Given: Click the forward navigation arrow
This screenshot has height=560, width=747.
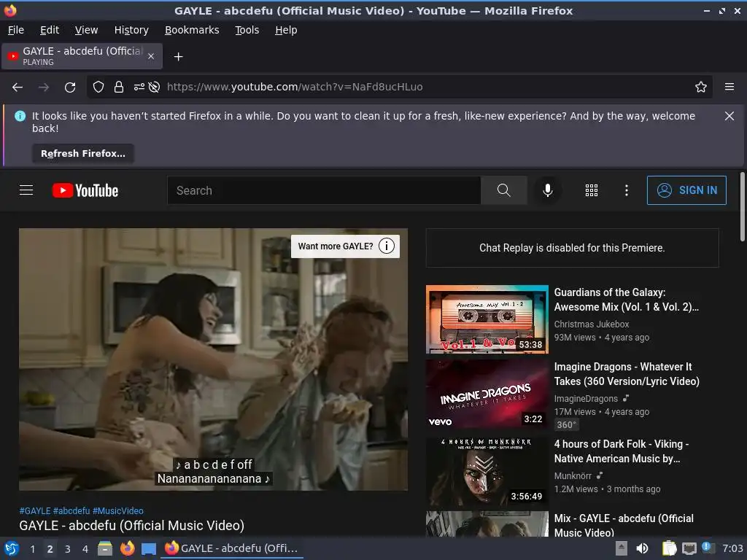Looking at the screenshot, I should click(44, 87).
